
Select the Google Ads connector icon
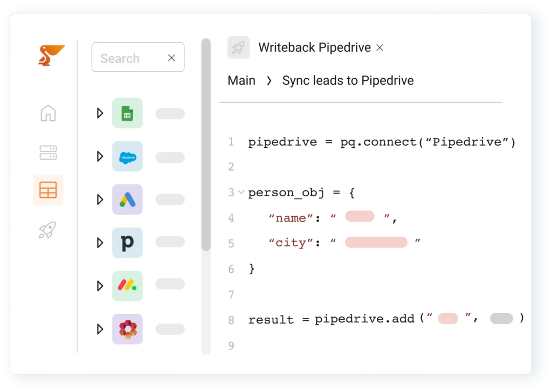(x=127, y=200)
